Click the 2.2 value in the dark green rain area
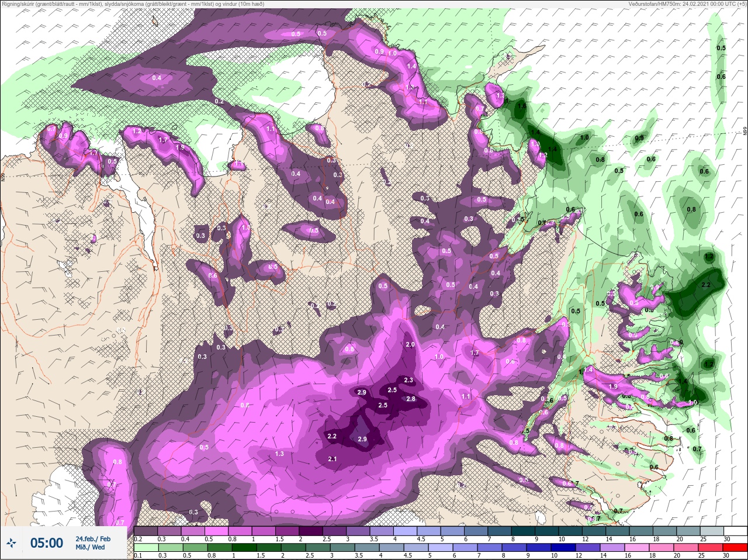Screen dimensions: 748x560 (705, 285)
